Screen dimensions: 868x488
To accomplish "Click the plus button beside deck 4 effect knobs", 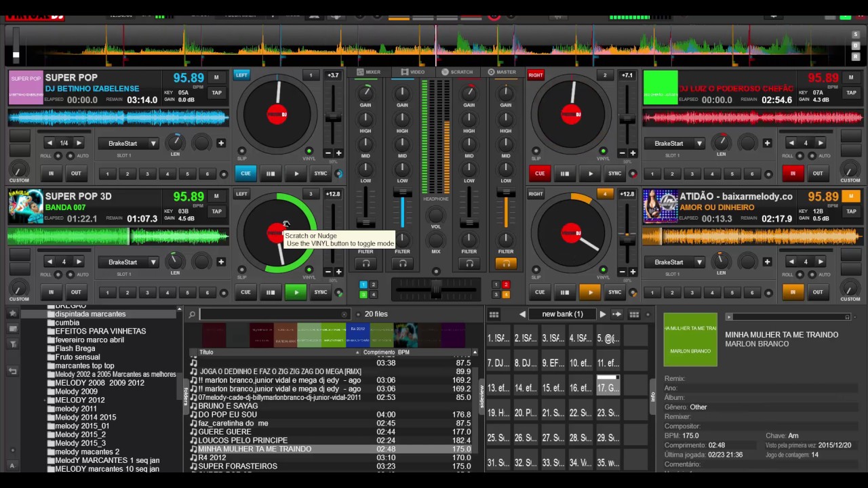I will [767, 262].
